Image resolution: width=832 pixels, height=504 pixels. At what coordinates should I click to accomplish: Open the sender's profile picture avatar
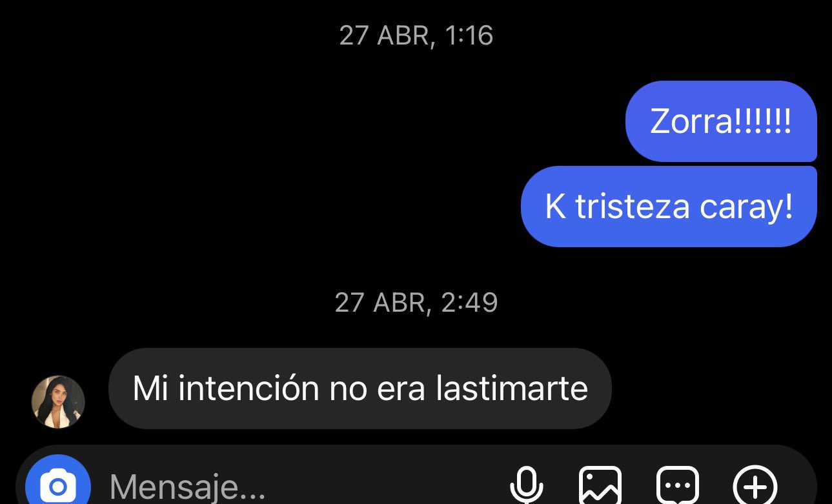pyautogui.click(x=58, y=402)
